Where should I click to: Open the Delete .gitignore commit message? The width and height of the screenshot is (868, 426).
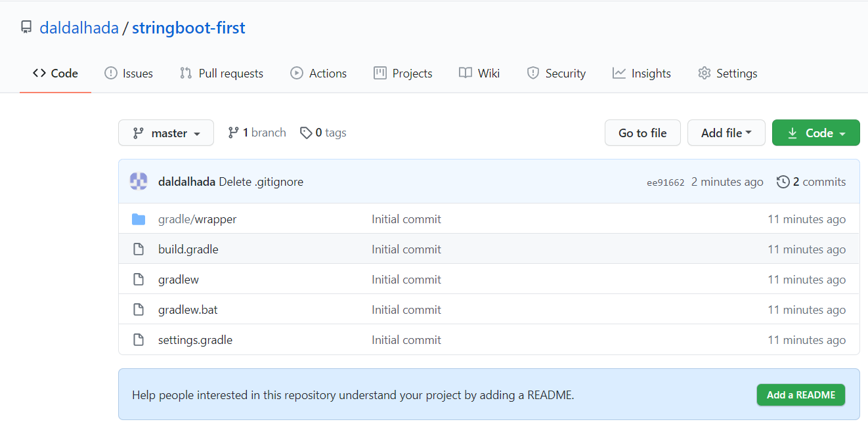click(x=261, y=182)
